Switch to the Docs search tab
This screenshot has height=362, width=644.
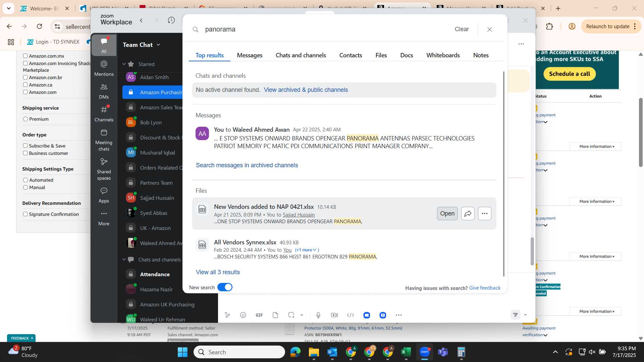[407, 55]
